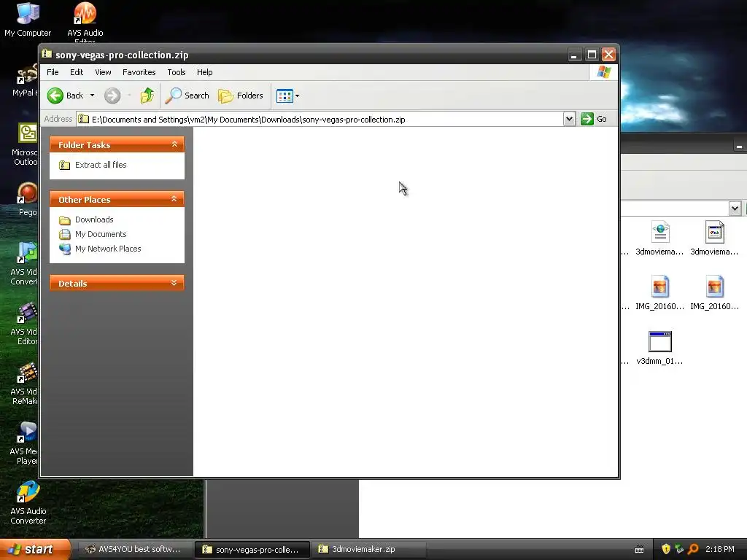Collapse the Folder Tasks panel
This screenshot has height=560, width=747.
174,144
